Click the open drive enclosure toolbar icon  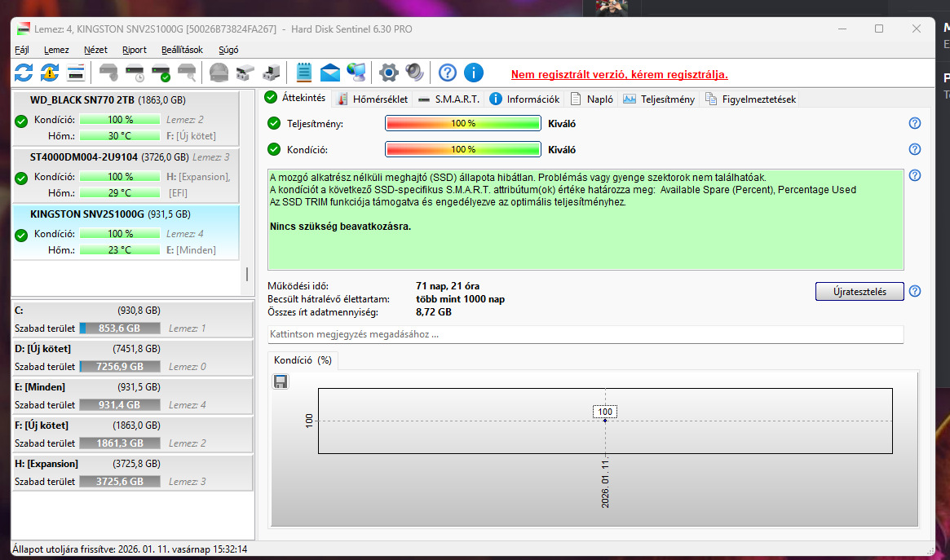tap(245, 73)
